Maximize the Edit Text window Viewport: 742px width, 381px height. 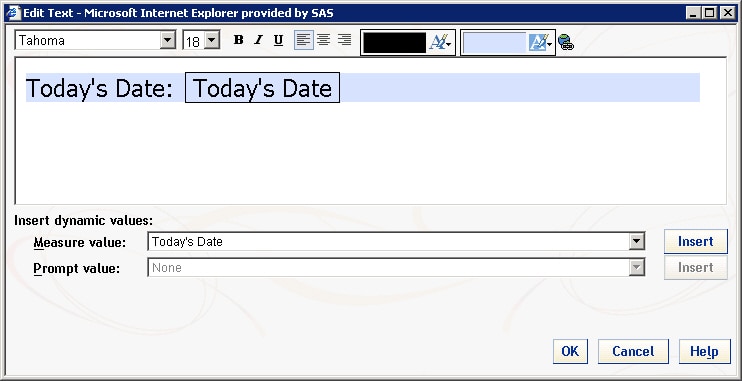tap(710, 13)
